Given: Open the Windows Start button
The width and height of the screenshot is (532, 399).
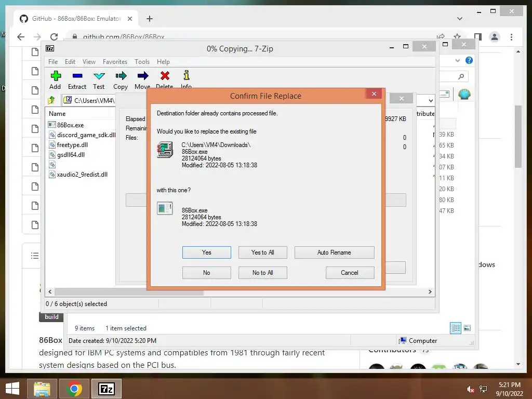Looking at the screenshot, I should pyautogui.click(x=12, y=389).
